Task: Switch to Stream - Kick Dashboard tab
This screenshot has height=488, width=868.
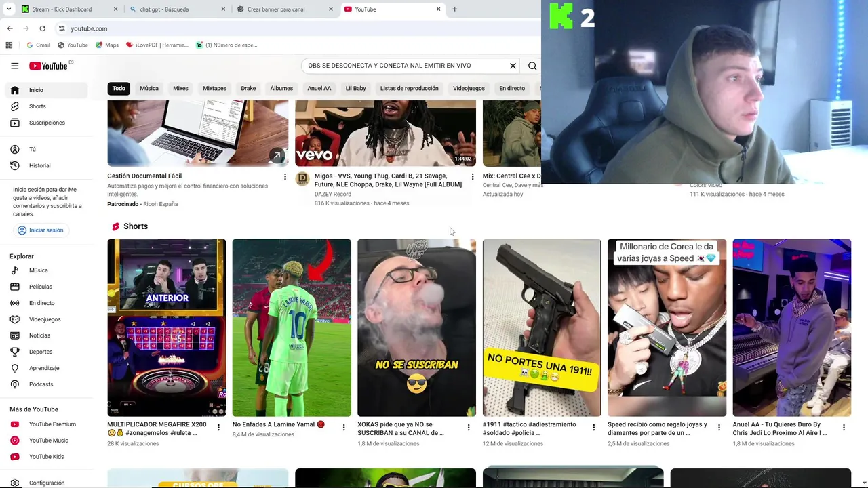Action: coord(69,9)
